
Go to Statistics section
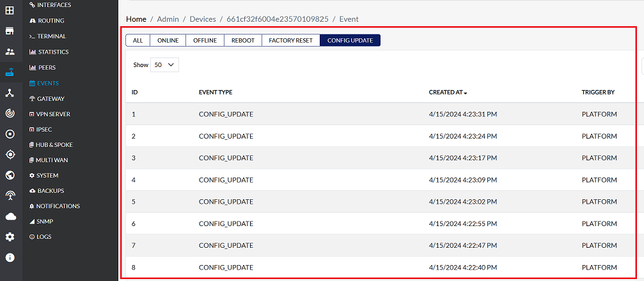pos(49,52)
